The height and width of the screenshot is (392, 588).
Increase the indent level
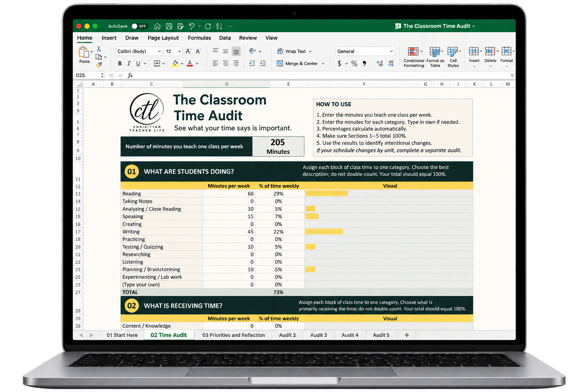(x=263, y=63)
